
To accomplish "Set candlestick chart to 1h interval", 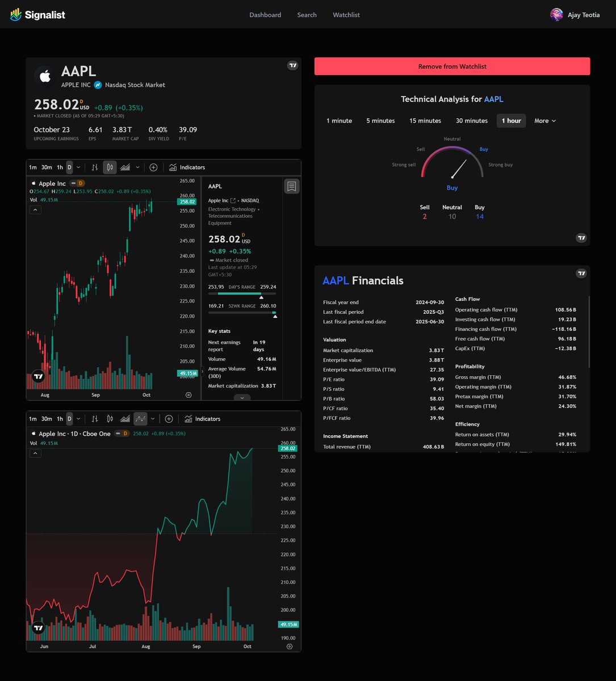I will pyautogui.click(x=60, y=167).
